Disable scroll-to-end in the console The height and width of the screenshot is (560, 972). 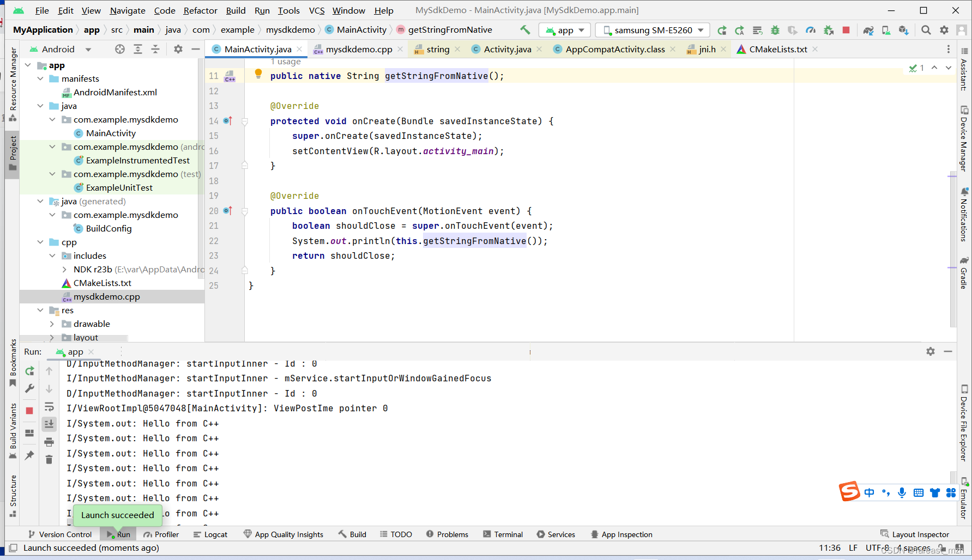(49, 424)
